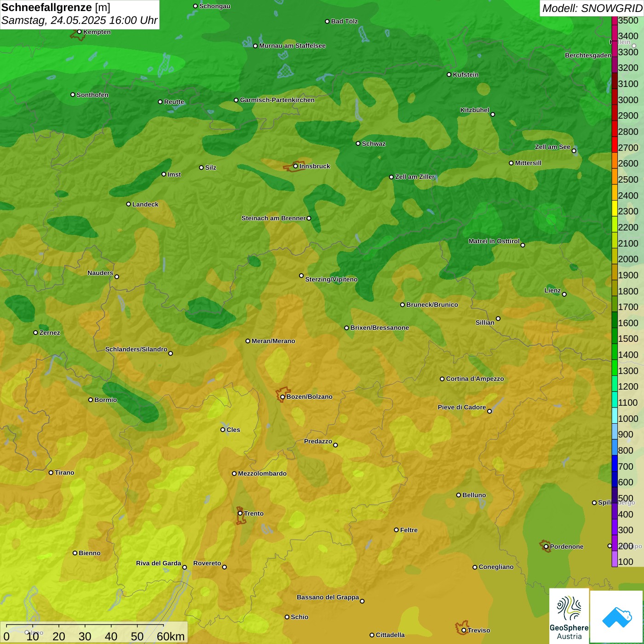The width and height of the screenshot is (644, 644).
Task: Click the 60km scale bar label
Action: click(x=171, y=636)
